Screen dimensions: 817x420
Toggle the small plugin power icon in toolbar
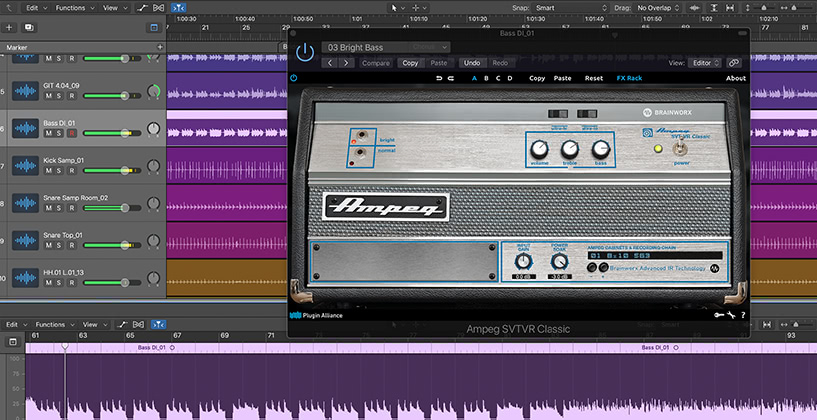(294, 78)
